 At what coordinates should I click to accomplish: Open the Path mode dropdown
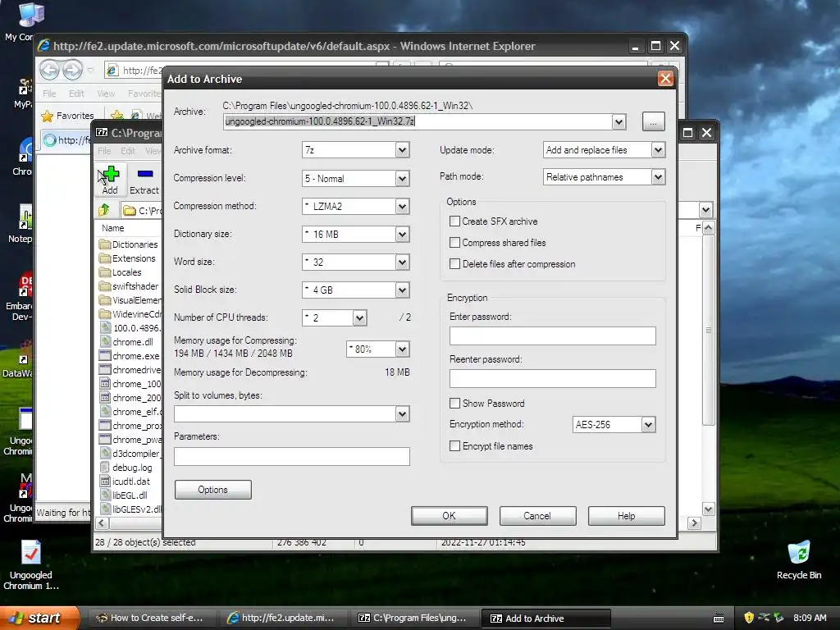tap(659, 177)
